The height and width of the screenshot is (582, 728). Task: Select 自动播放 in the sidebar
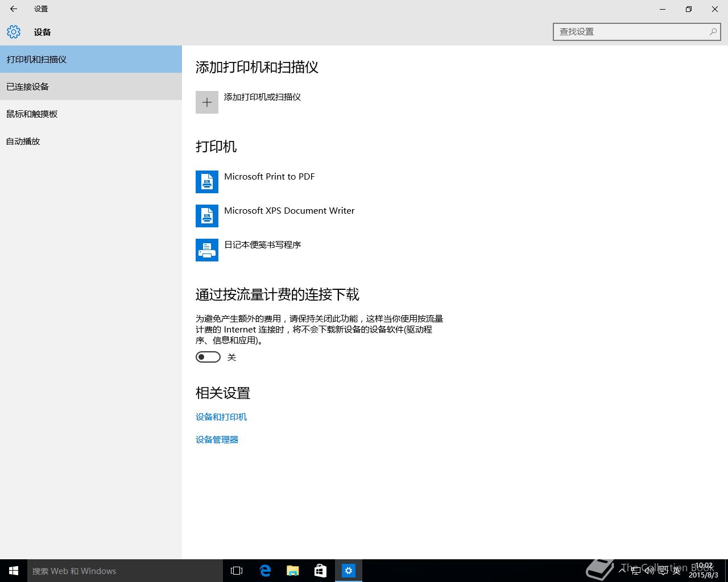91,141
